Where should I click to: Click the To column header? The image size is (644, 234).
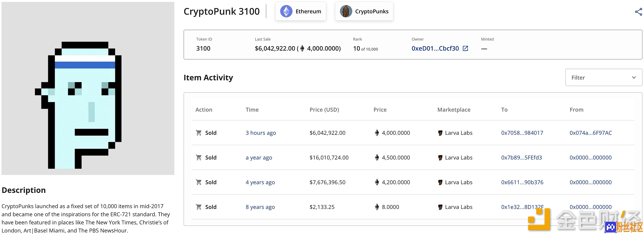click(x=504, y=110)
